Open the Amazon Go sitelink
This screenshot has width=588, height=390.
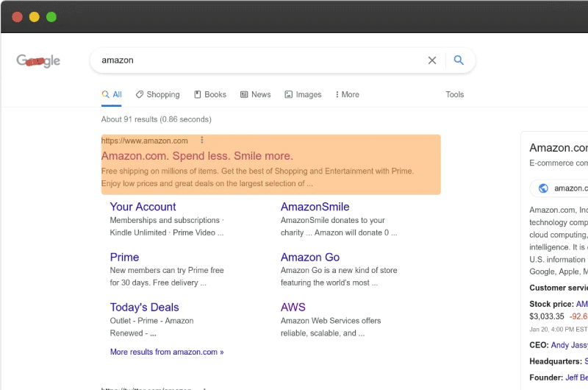coord(310,257)
